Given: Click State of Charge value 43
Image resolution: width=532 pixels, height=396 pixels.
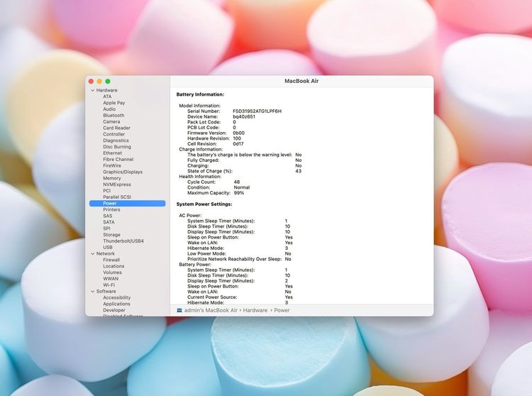Looking at the screenshot, I should [x=298, y=171].
